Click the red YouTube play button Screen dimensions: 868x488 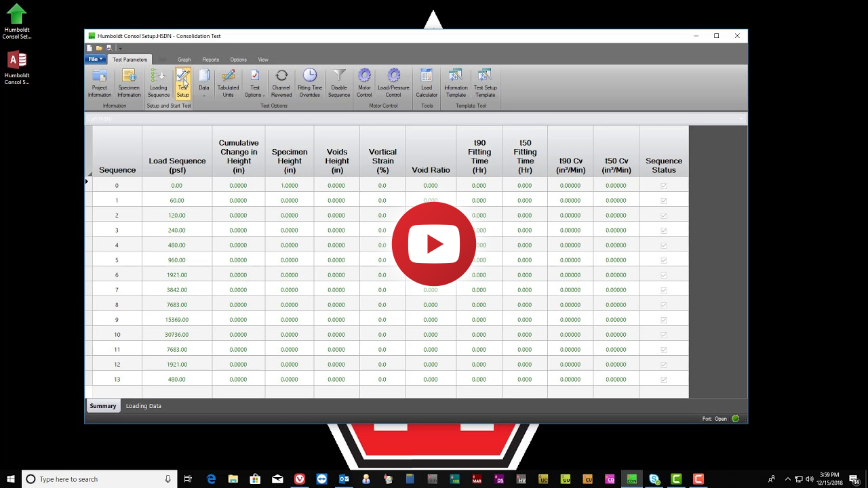434,244
